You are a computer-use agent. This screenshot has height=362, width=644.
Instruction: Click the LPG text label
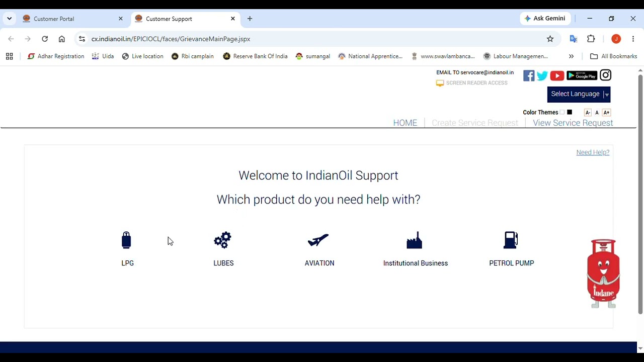click(x=128, y=263)
